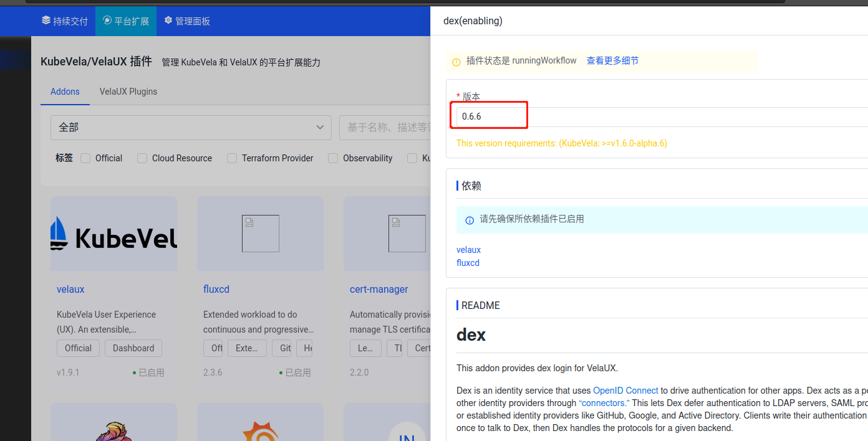The height and width of the screenshot is (441, 868).
Task: Toggle the Terraform Provider checkbox
Action: point(231,158)
